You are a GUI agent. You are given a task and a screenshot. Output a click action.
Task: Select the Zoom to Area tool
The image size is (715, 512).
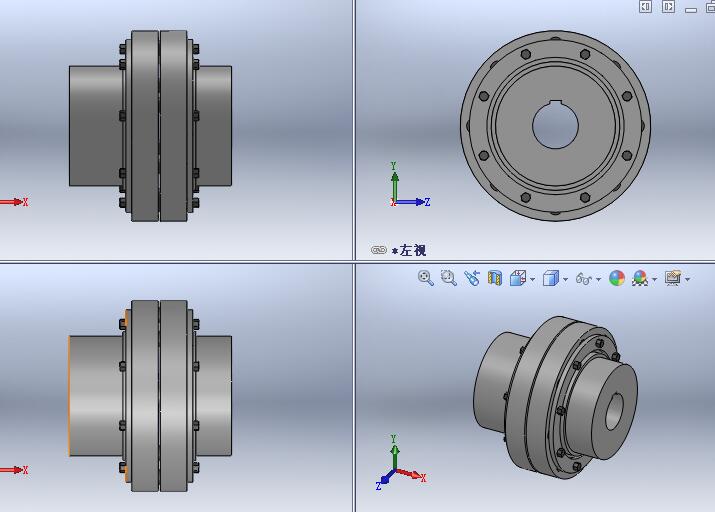(x=449, y=278)
